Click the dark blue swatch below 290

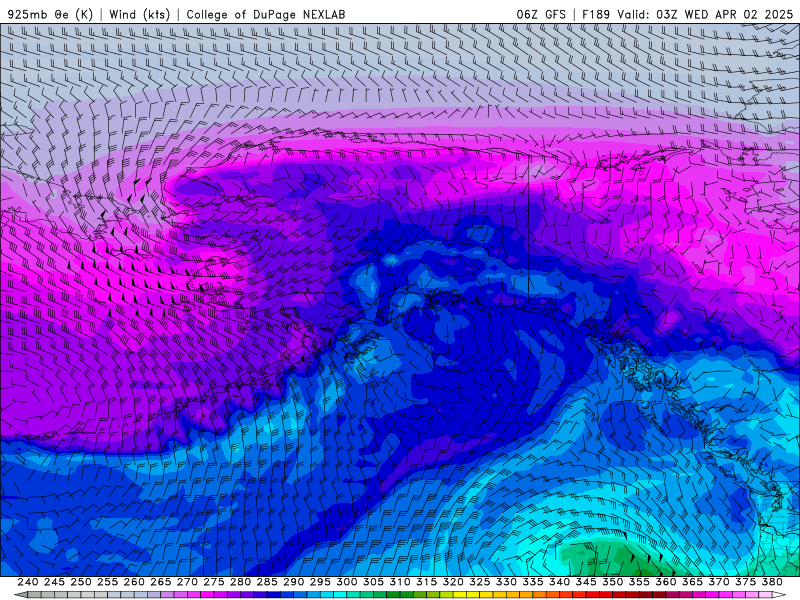click(287, 595)
